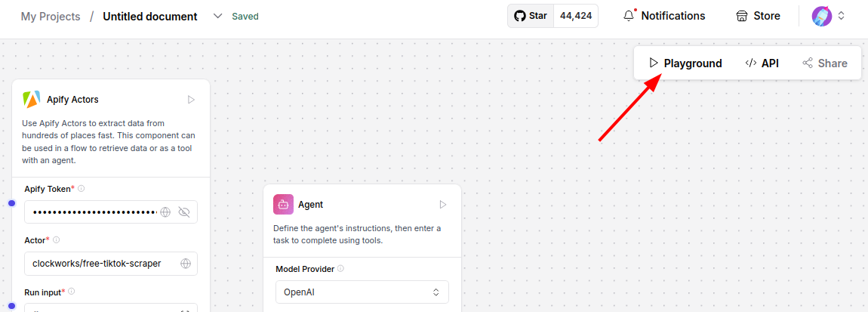Open the Model Provider dropdown
Viewport: 868px width, 312px height.
(362, 292)
